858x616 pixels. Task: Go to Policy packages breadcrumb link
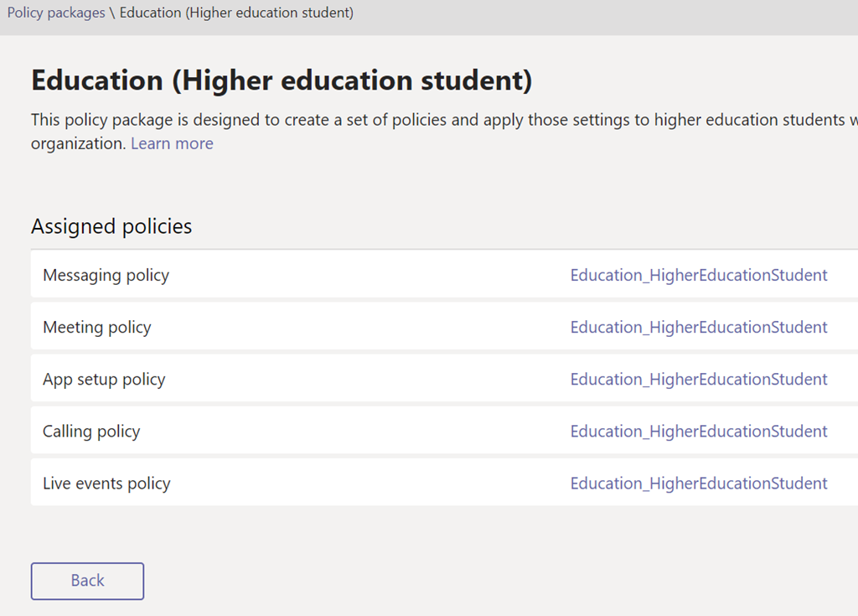pyautogui.click(x=55, y=13)
